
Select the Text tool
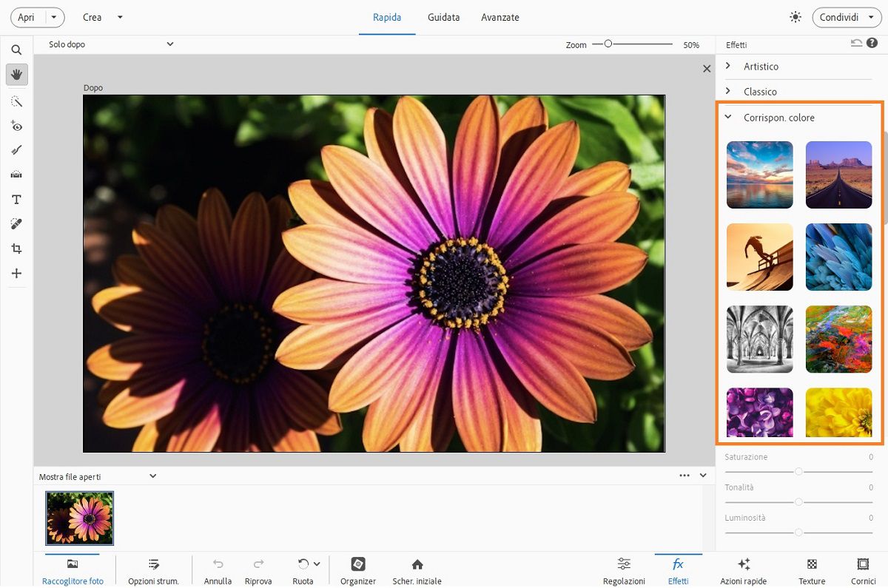pyautogui.click(x=16, y=200)
